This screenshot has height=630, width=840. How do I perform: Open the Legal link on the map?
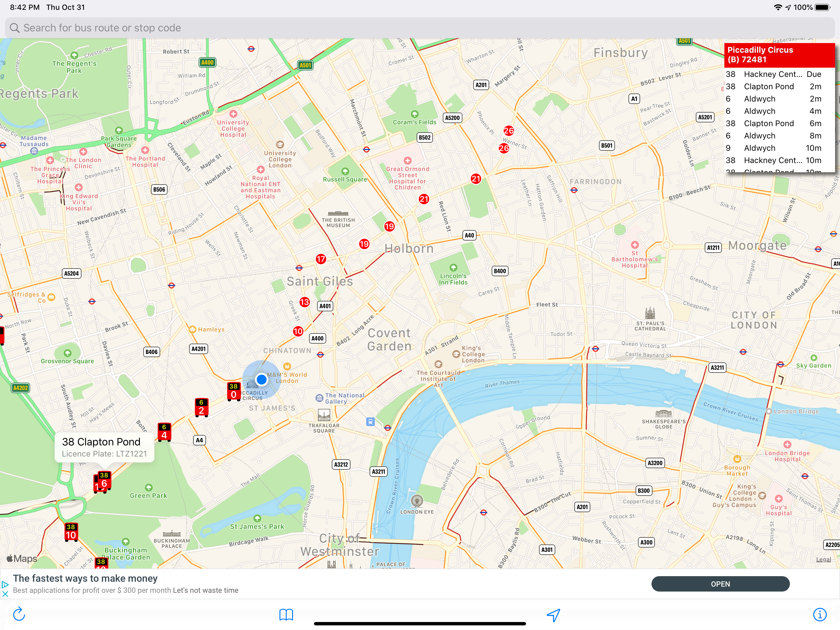(x=823, y=559)
